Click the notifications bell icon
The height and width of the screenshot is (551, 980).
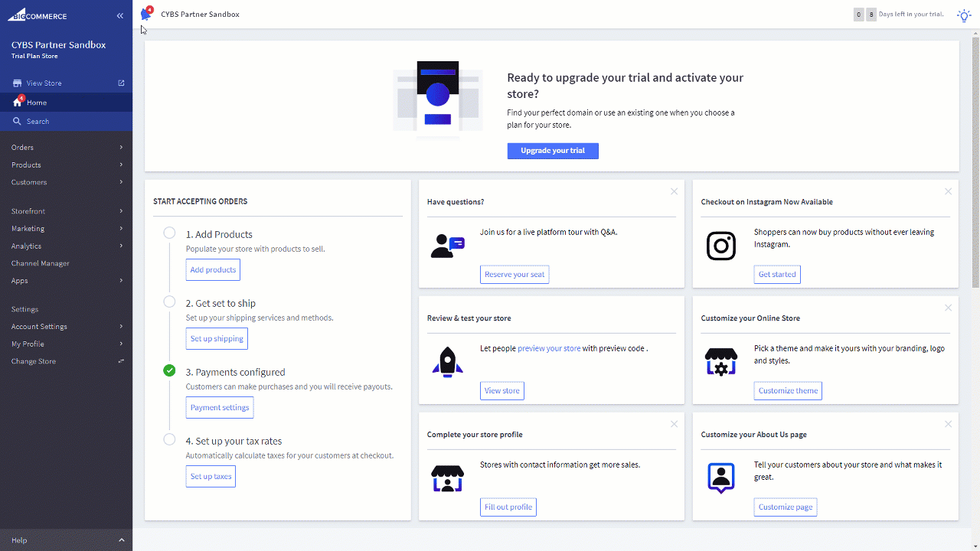(x=145, y=15)
